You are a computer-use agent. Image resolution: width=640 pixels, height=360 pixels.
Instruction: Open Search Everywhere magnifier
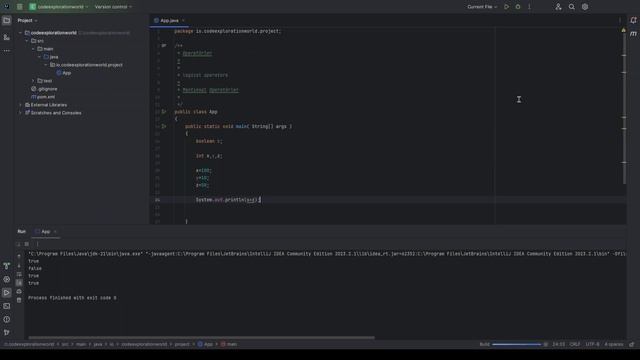[x=572, y=7]
